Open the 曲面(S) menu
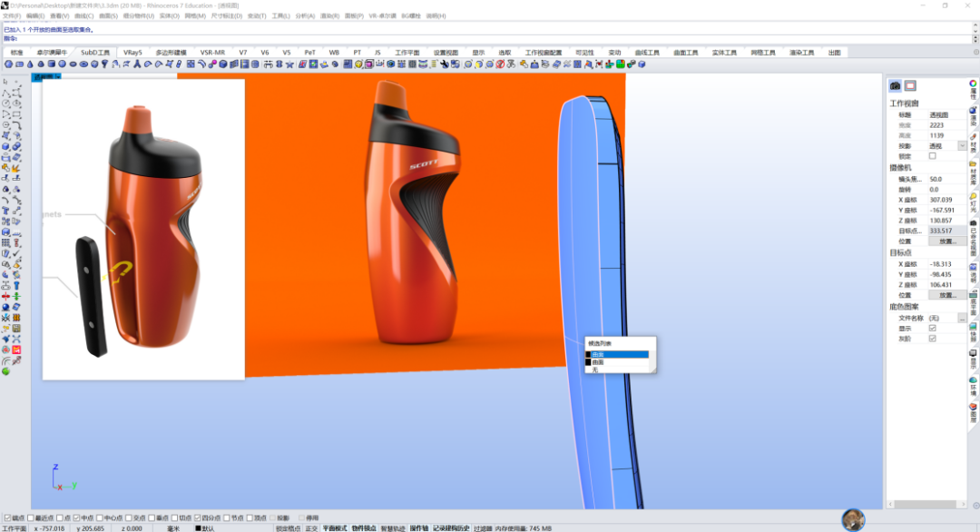This screenshot has width=980, height=532. coord(108,15)
